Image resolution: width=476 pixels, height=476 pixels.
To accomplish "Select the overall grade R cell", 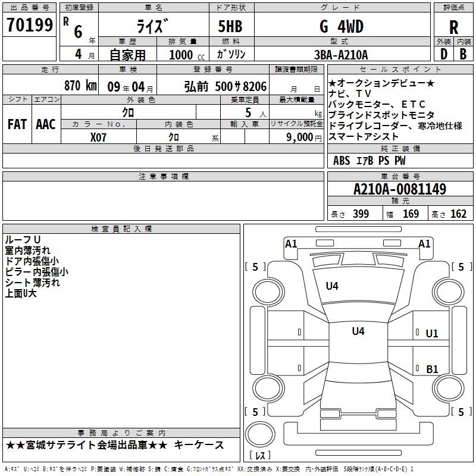I will pos(453,26).
